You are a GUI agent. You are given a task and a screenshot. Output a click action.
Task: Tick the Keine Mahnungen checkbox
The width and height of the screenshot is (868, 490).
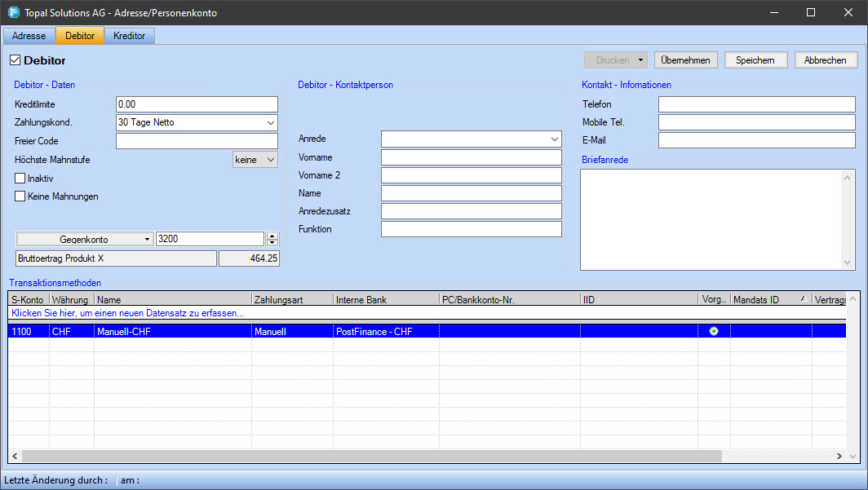tap(20, 196)
